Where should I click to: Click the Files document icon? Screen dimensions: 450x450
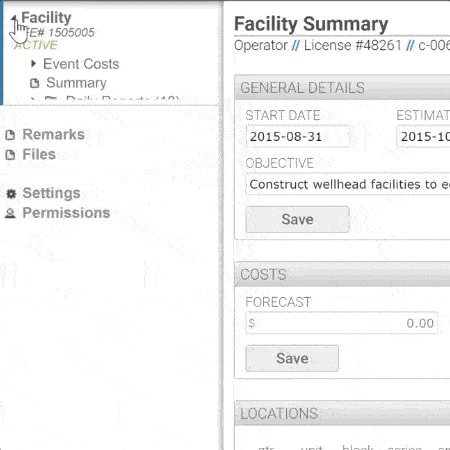(x=10, y=155)
